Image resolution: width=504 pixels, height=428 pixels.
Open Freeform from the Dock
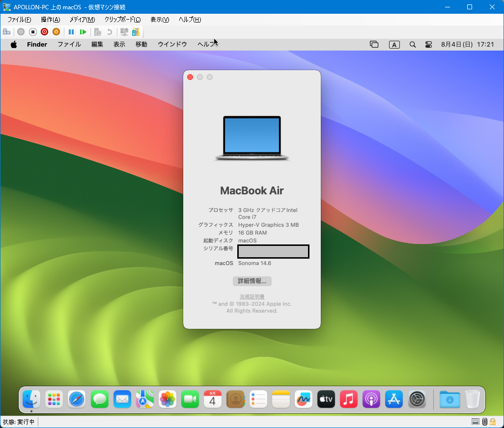click(x=304, y=400)
